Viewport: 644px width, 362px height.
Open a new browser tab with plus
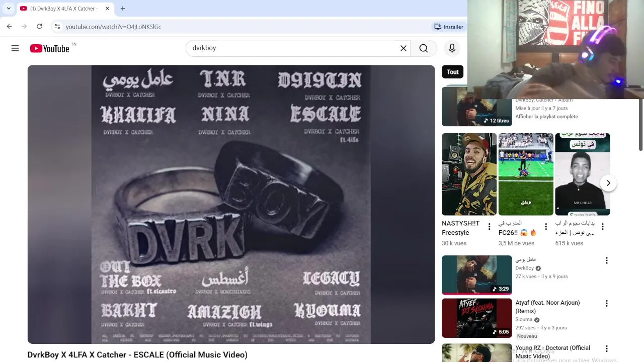click(123, 9)
